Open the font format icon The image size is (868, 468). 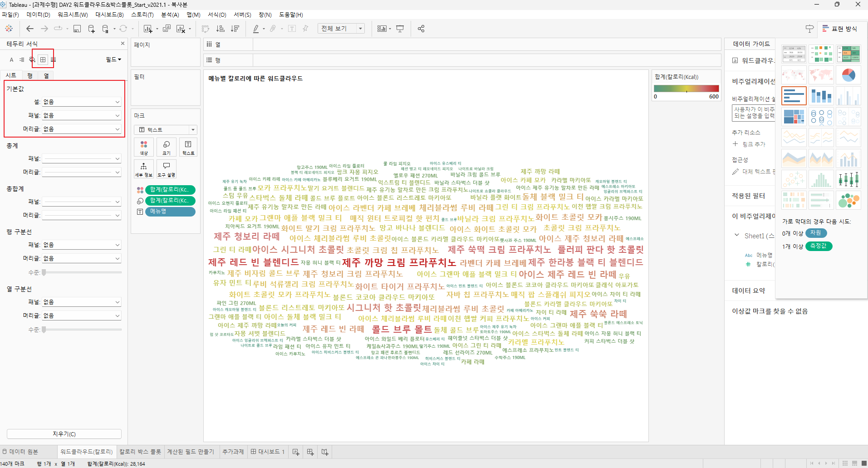[12, 59]
